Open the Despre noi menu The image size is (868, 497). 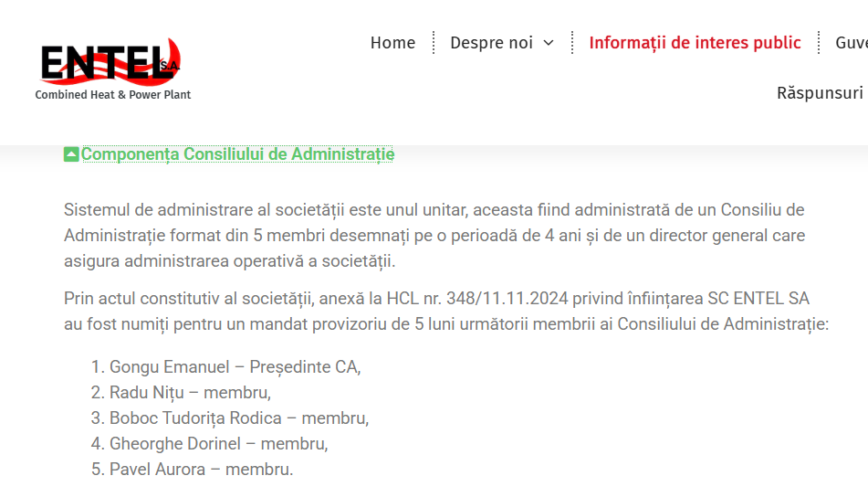[x=492, y=43]
